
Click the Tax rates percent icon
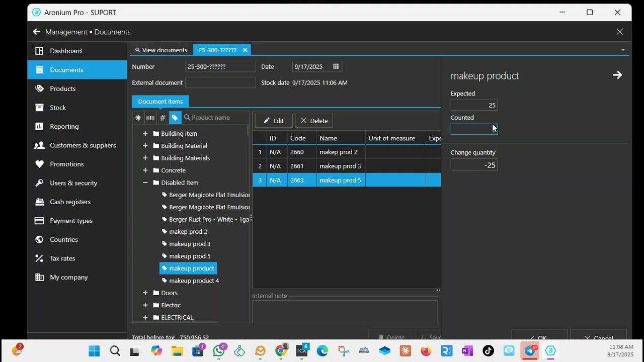(39, 258)
